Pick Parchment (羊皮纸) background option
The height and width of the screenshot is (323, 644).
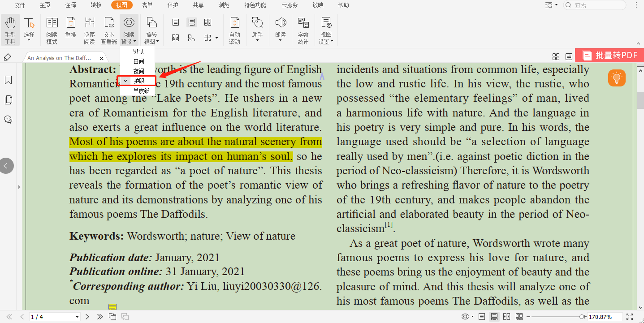tap(141, 91)
